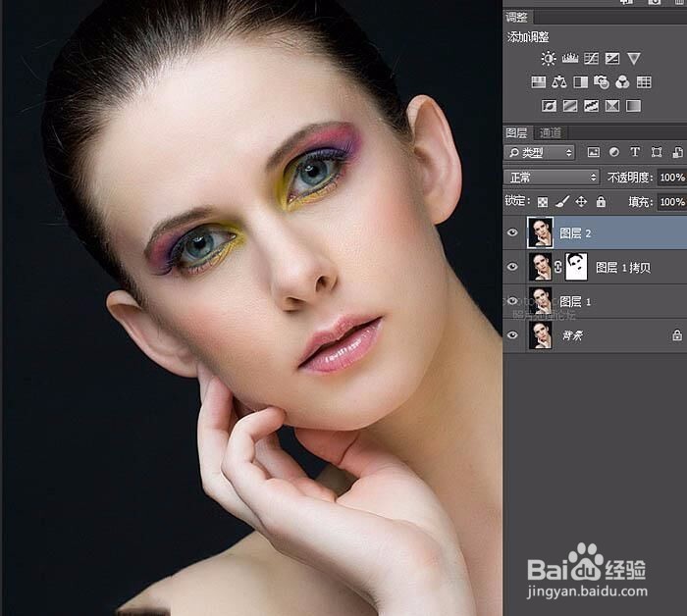Select thumbnail of layer 图层 1 拷贝
The height and width of the screenshot is (616, 687).
coord(540,267)
